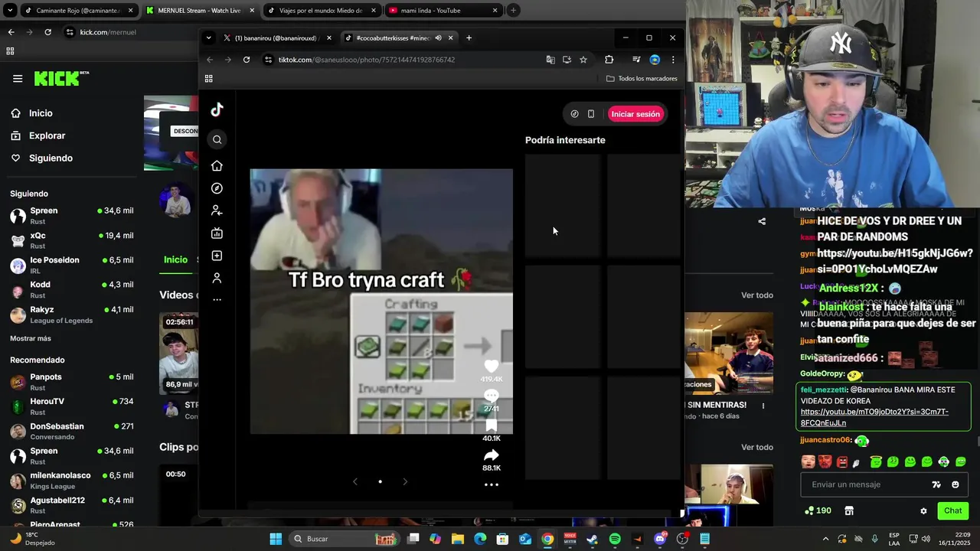Click the TikTok logo in sidebar
This screenshot has height=551, width=980.
coord(217,109)
